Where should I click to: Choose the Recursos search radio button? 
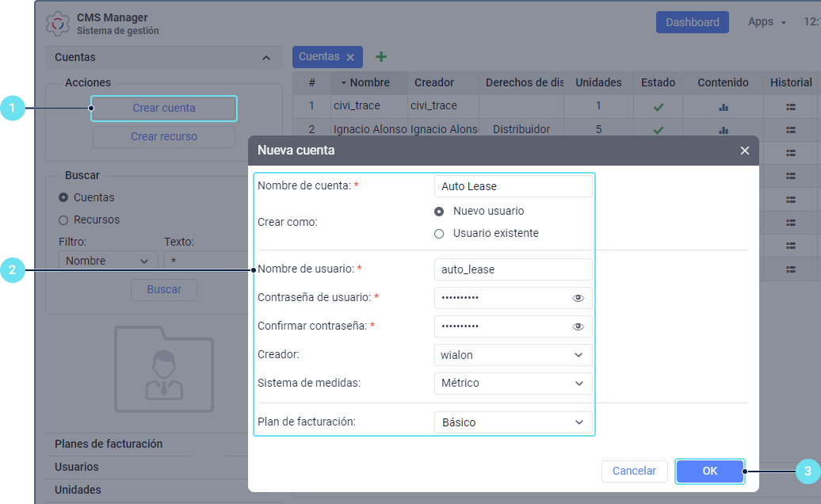(63, 220)
